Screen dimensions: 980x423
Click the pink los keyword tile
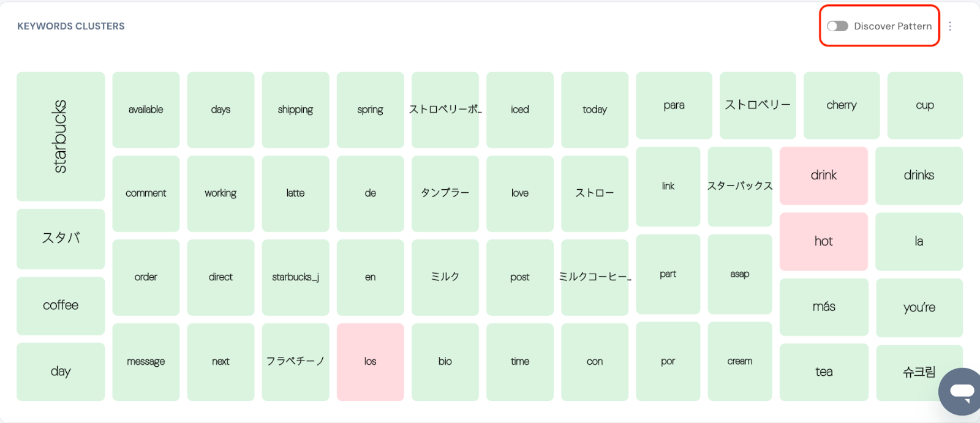370,362
